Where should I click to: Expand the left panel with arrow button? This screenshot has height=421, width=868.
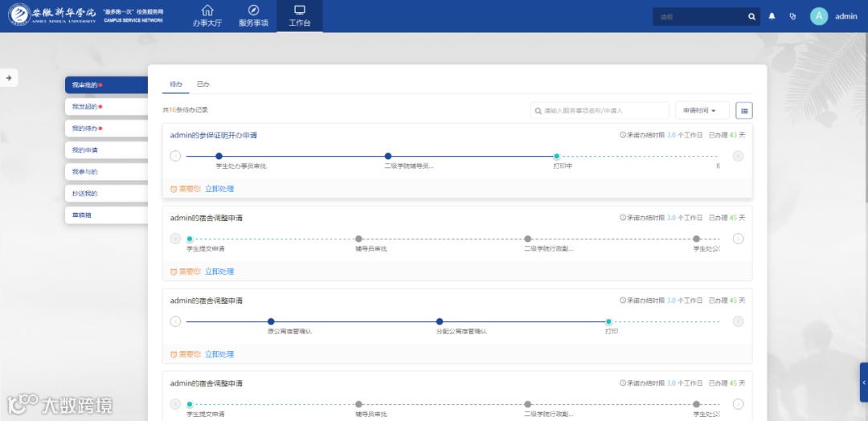[x=9, y=78]
